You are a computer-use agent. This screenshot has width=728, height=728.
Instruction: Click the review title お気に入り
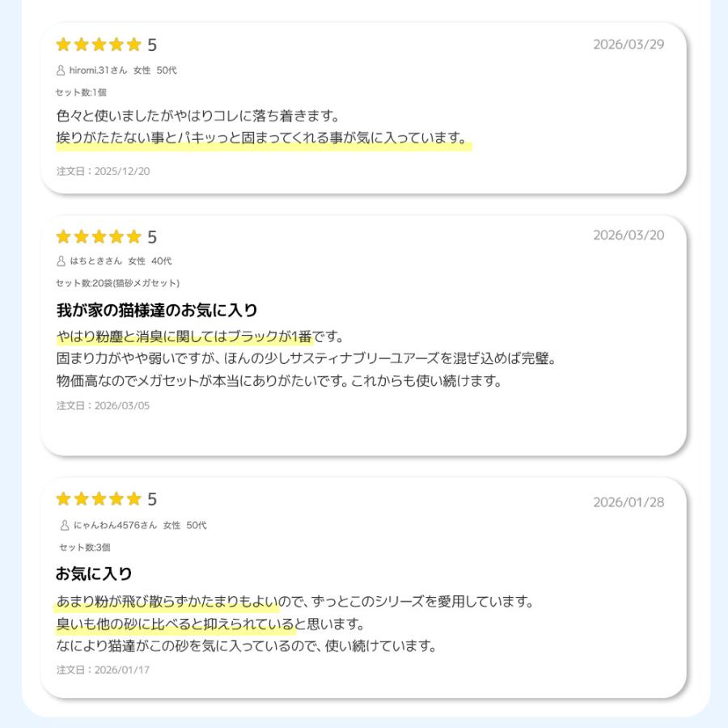[x=93, y=574]
